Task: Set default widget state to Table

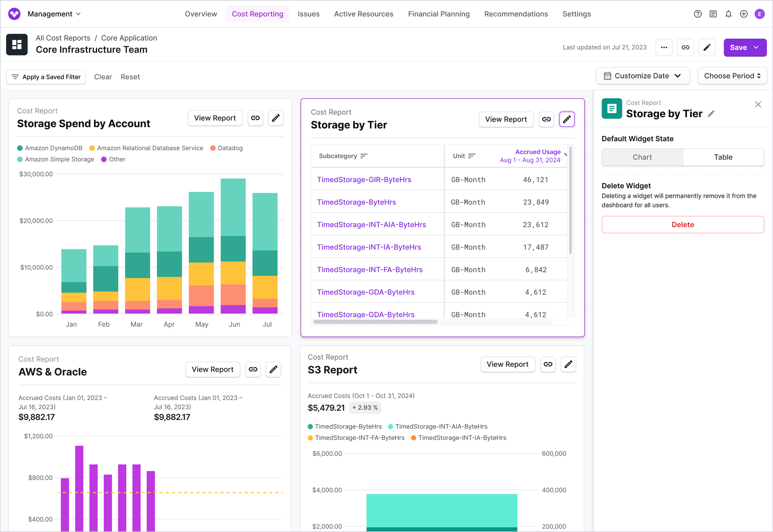Action: click(x=723, y=157)
